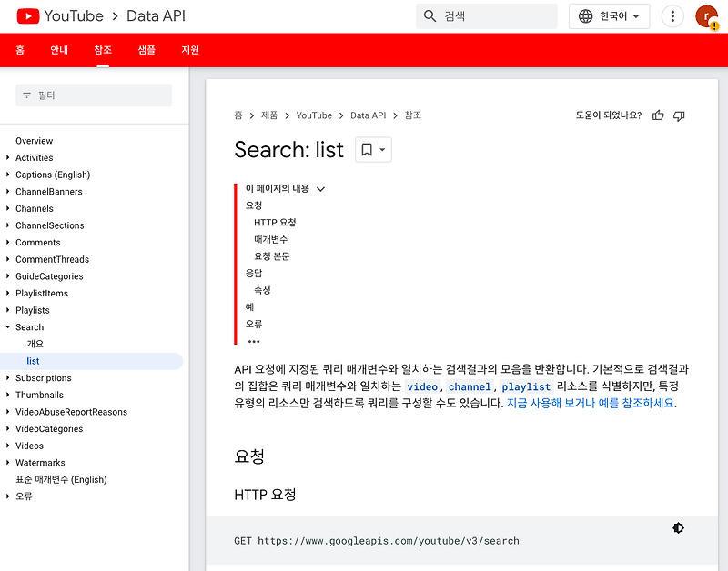The height and width of the screenshot is (571, 728).
Task: Give thumbs down feedback on this page
Action: click(680, 115)
